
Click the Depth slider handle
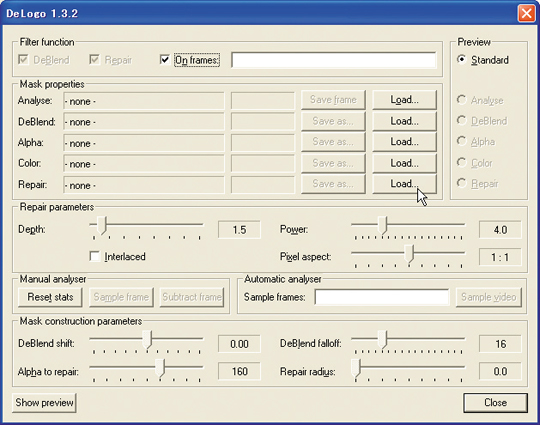pyautogui.click(x=102, y=225)
